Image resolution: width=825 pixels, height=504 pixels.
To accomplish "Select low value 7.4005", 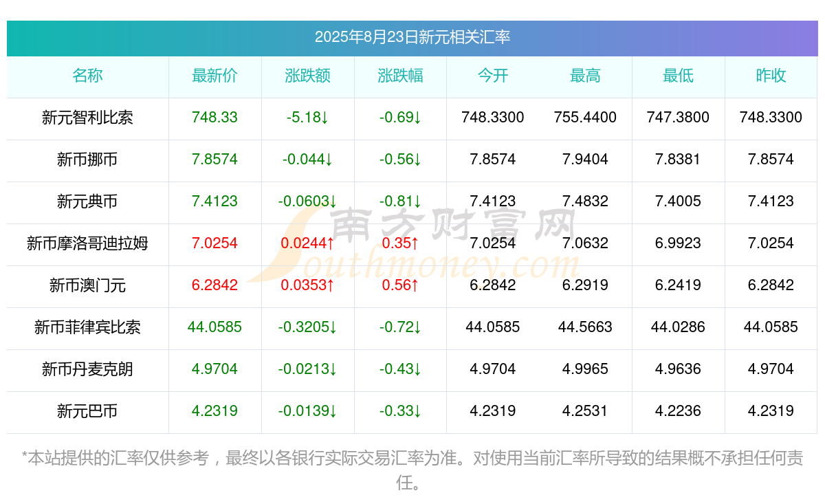I will tap(678, 201).
